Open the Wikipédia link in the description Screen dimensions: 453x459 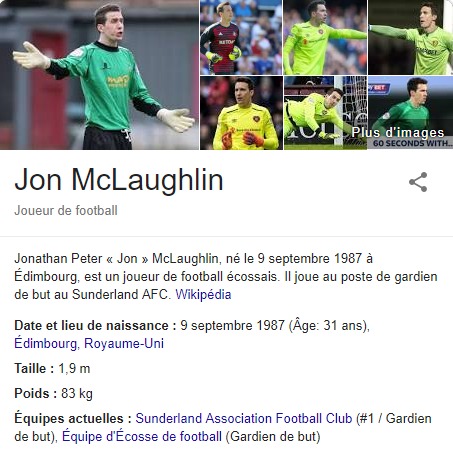pyautogui.click(x=203, y=295)
